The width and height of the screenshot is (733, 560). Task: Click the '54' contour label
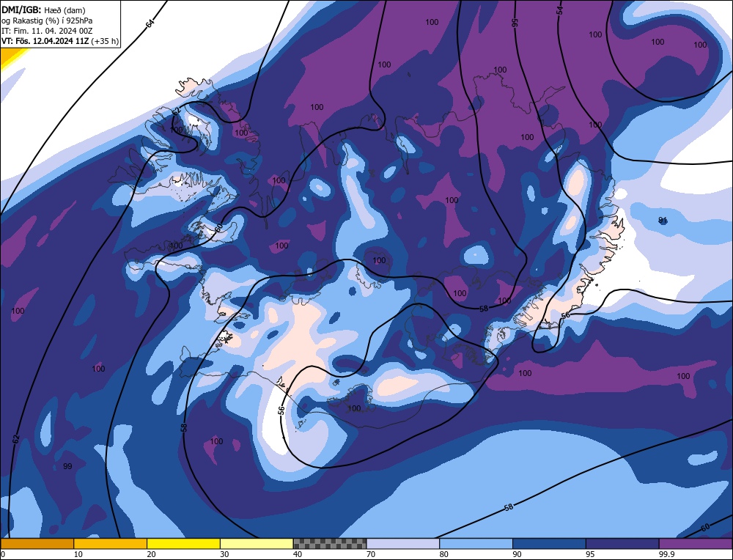[x=559, y=10]
